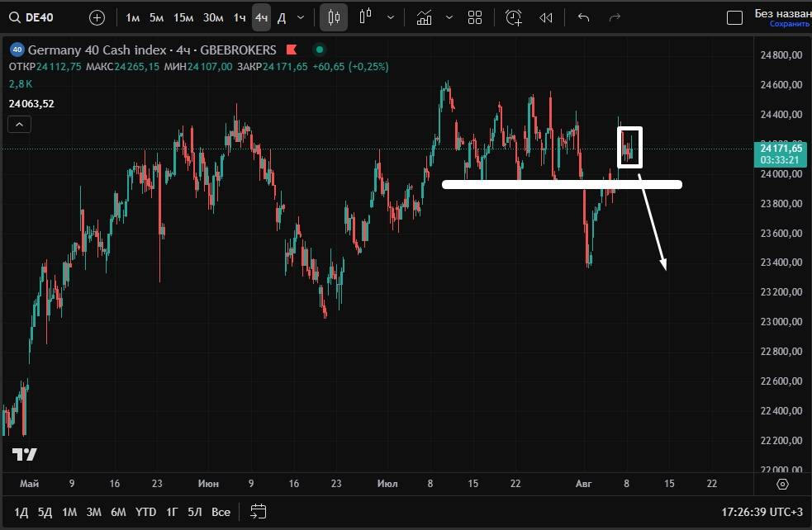The width and height of the screenshot is (812, 530).
Task: Expand the chart type dropdown arrow
Action: (x=391, y=17)
